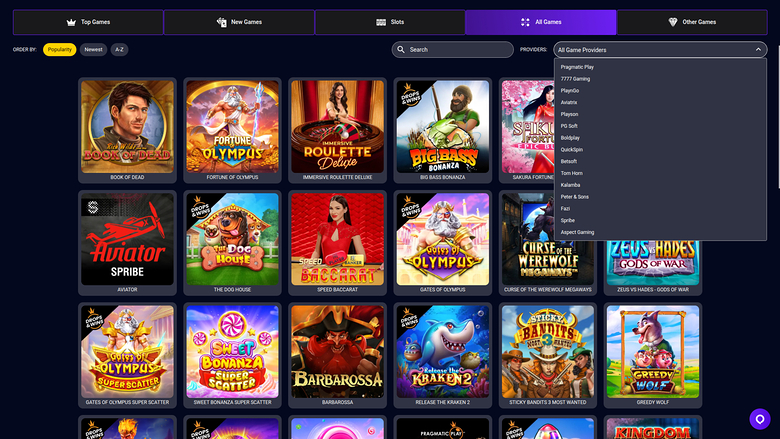
Task: Choose Spribe in the providers dropdown
Action: [568, 220]
